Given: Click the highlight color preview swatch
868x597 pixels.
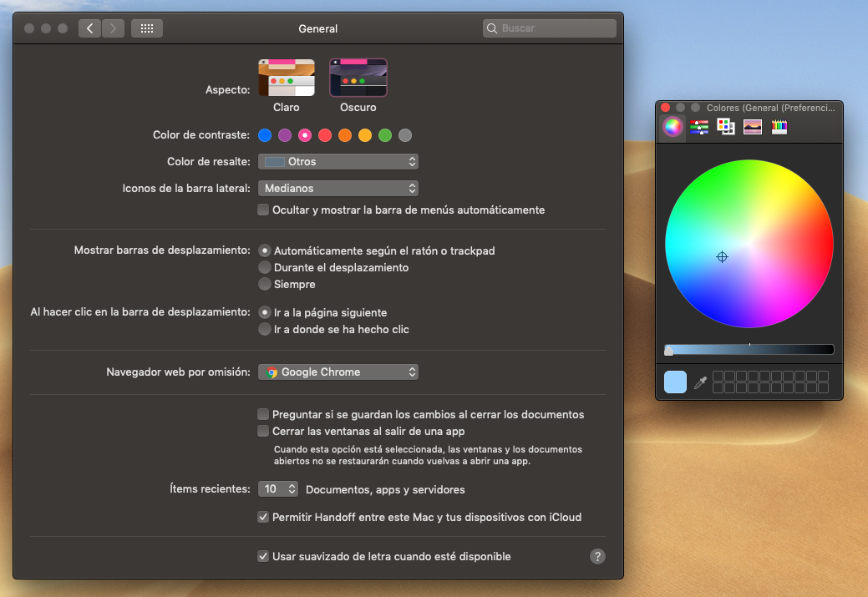Looking at the screenshot, I should point(274,161).
